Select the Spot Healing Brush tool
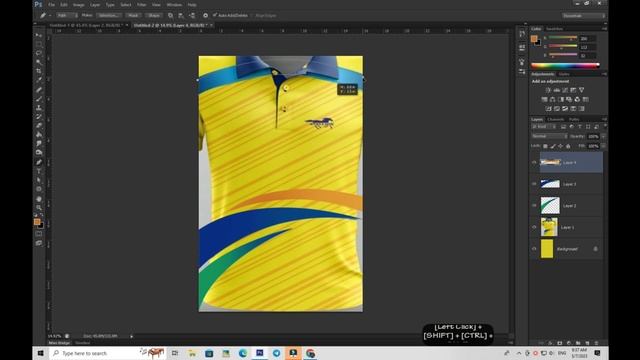The width and height of the screenshot is (640, 360). click(39, 90)
